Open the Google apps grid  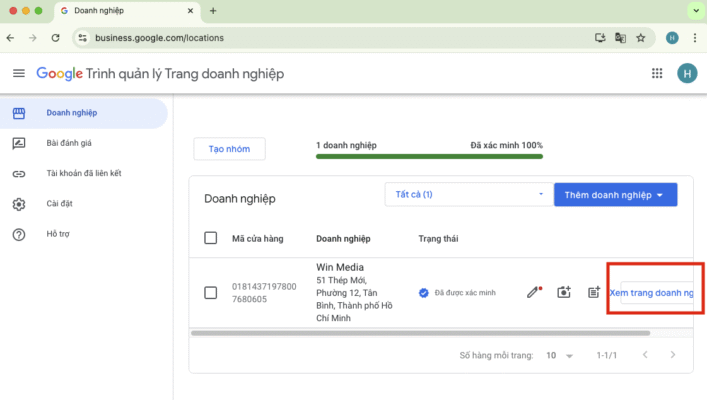coord(657,73)
